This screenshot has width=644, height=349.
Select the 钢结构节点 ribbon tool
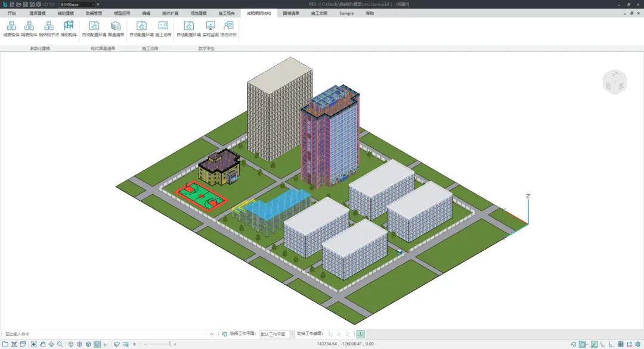[49, 26]
